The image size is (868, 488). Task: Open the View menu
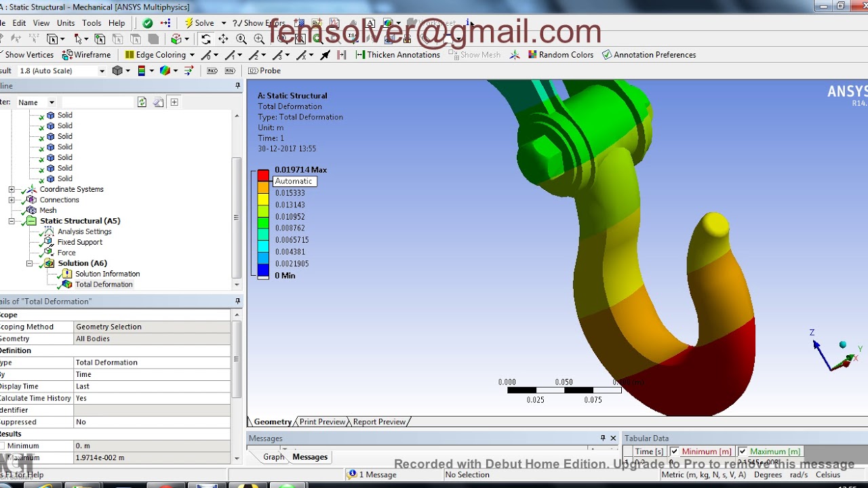(x=41, y=23)
